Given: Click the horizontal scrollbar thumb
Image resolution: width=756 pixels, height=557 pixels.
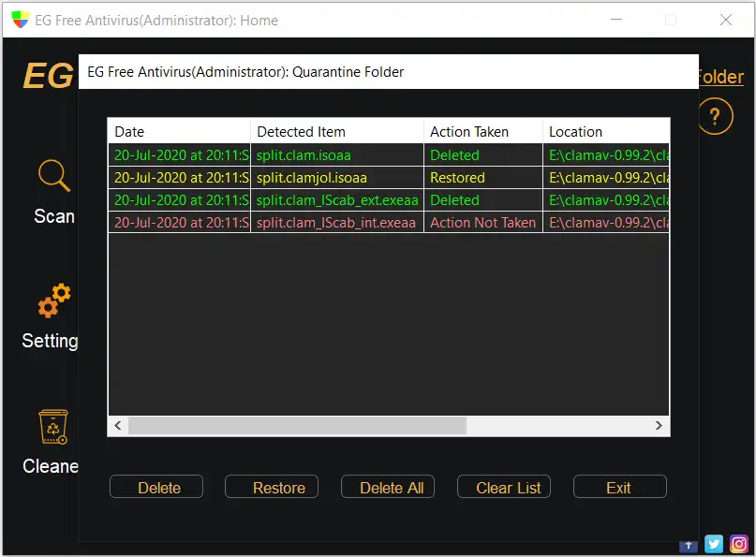Looking at the screenshot, I should point(297,425).
